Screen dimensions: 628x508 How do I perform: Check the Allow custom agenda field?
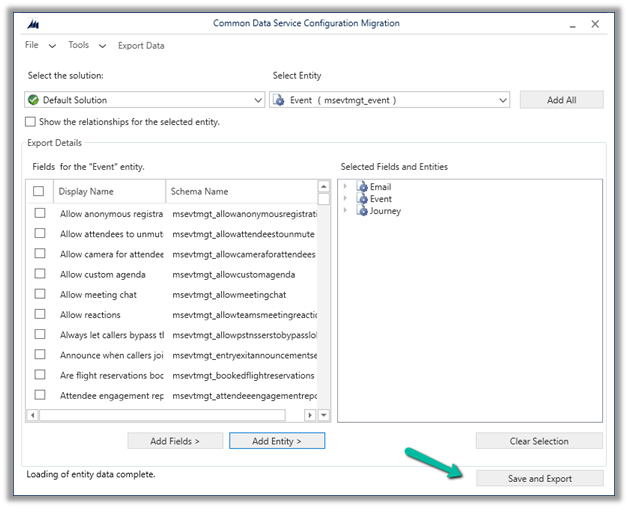point(40,274)
